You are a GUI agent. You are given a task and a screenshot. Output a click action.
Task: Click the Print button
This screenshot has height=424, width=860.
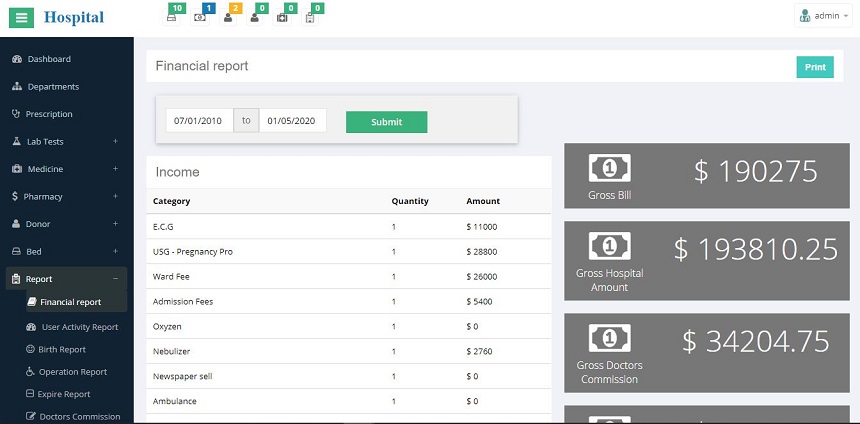[x=815, y=67]
